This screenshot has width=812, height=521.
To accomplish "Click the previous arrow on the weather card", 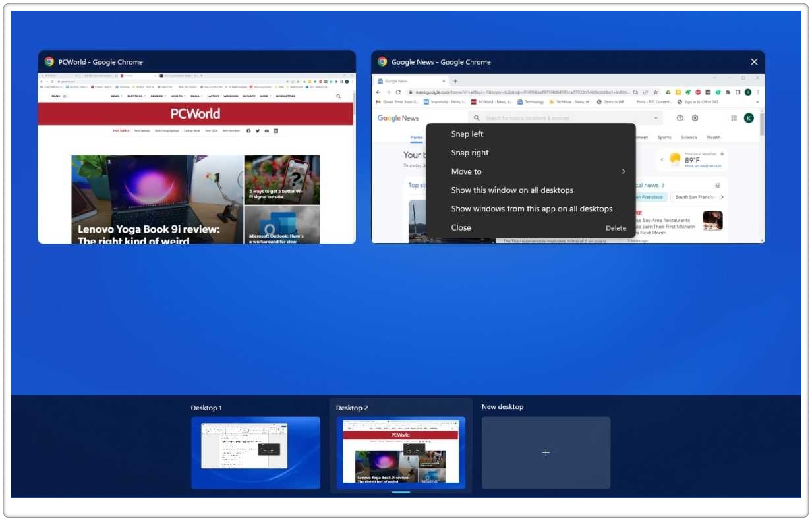I will (x=662, y=159).
